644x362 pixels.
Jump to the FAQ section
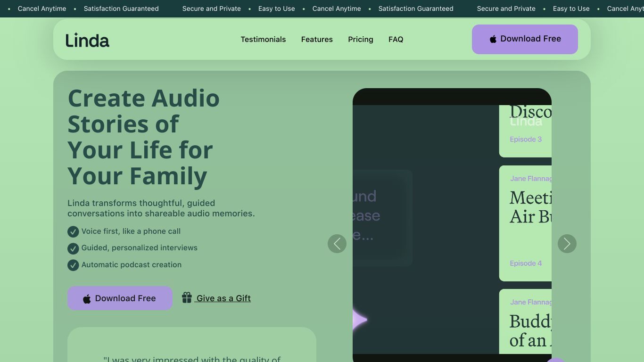396,40
